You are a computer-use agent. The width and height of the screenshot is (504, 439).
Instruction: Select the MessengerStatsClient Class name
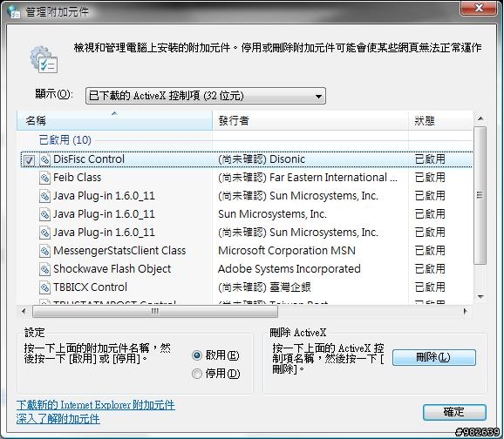[x=119, y=251]
